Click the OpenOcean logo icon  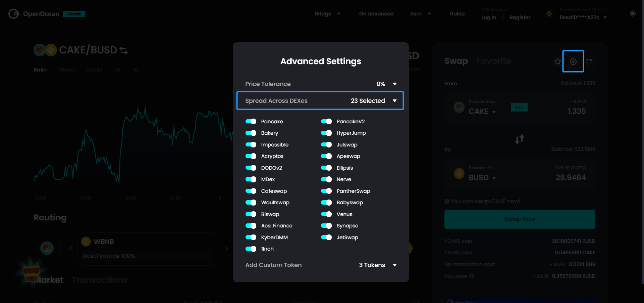pyautogui.click(x=14, y=14)
